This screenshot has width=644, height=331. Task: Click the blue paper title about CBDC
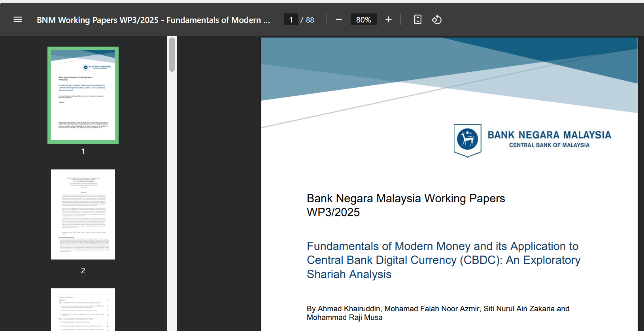click(x=443, y=260)
